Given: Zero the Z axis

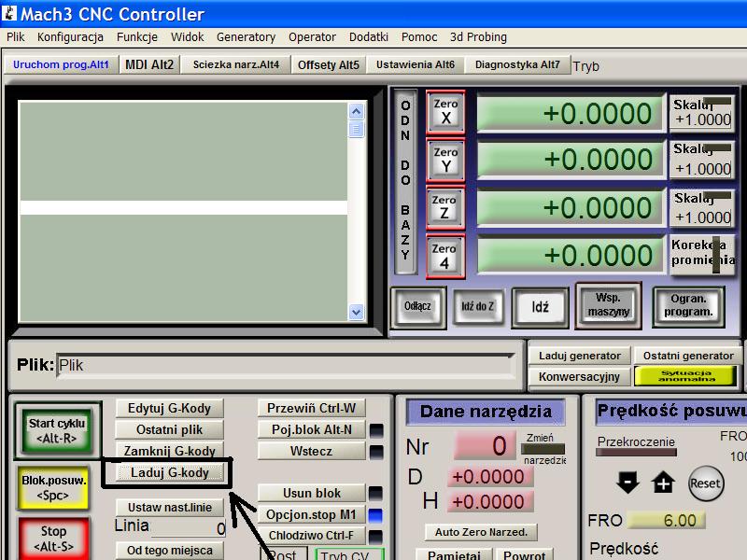Looking at the screenshot, I should point(445,207).
